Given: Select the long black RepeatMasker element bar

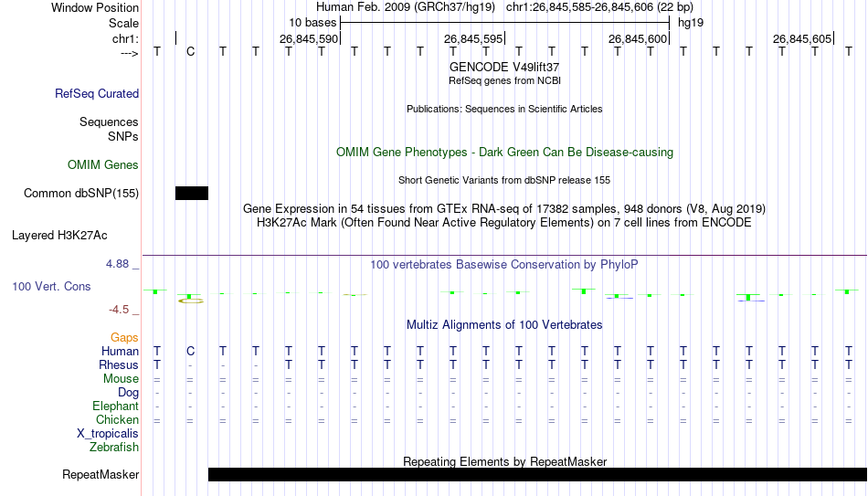Looking at the screenshot, I should pos(537,474).
